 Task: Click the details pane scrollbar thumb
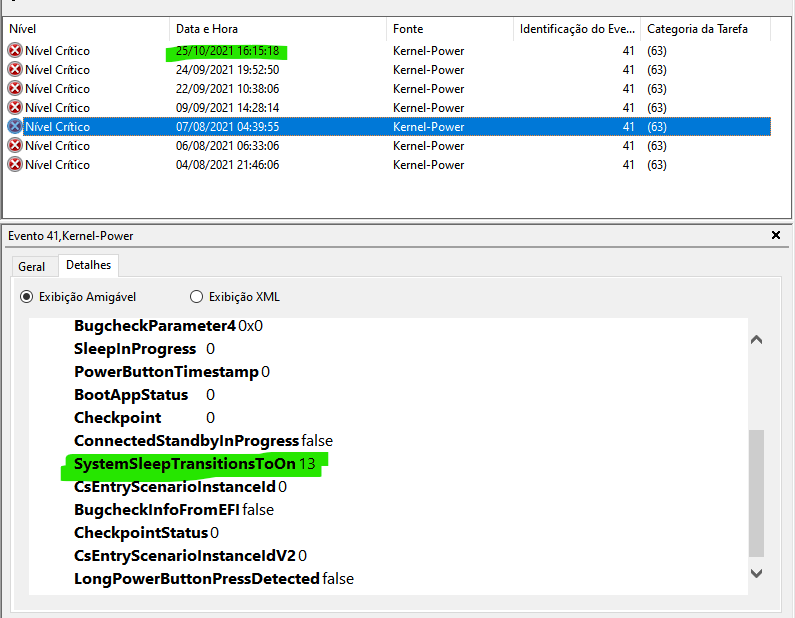click(756, 493)
